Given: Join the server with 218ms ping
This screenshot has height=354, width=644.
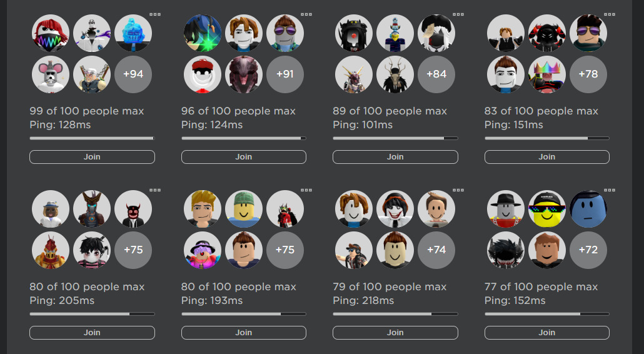Looking at the screenshot, I should click(x=395, y=333).
